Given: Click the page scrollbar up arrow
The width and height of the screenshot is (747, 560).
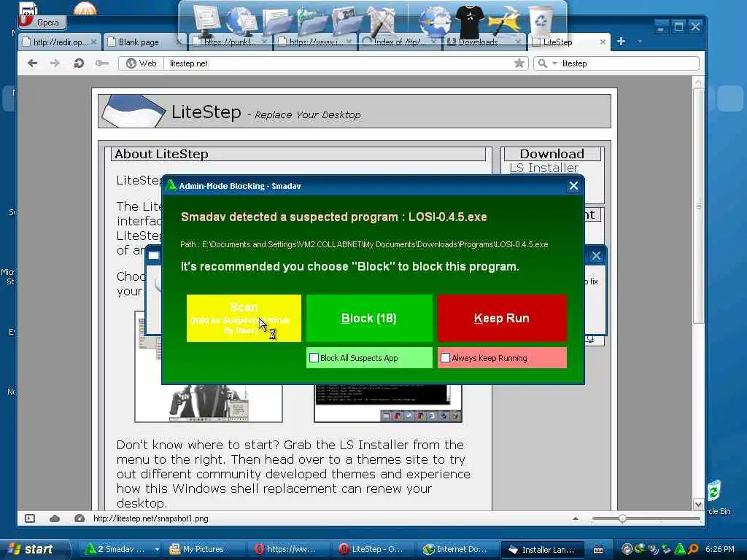Looking at the screenshot, I should point(698,82).
